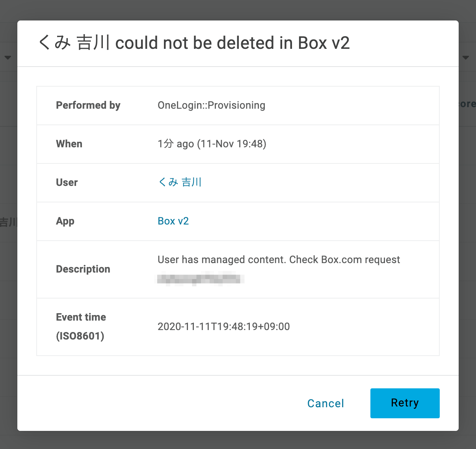The image size is (476, 449).
Task: Open background dropdown arrow at left edge
Action: 7,58
